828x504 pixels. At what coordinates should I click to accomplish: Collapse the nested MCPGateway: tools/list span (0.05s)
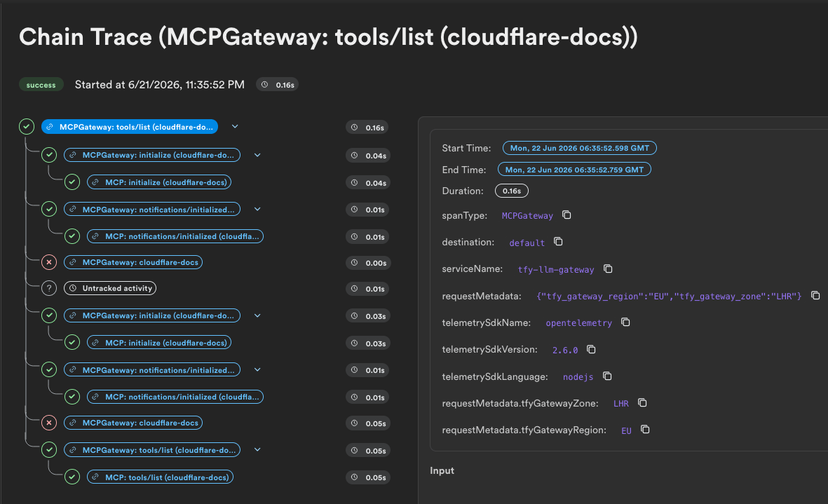point(257,449)
